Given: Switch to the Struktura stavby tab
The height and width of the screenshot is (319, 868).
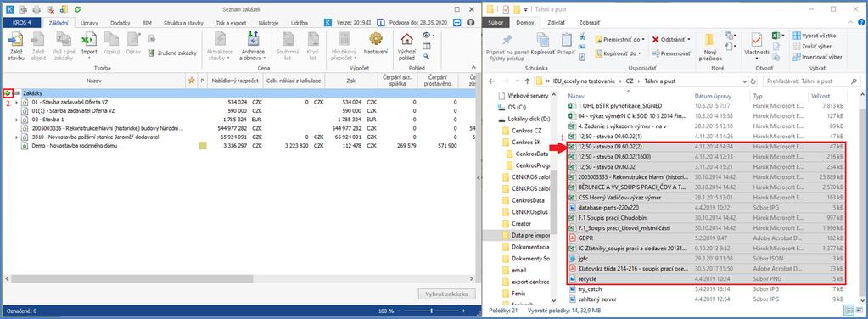Looking at the screenshot, I should (x=183, y=23).
